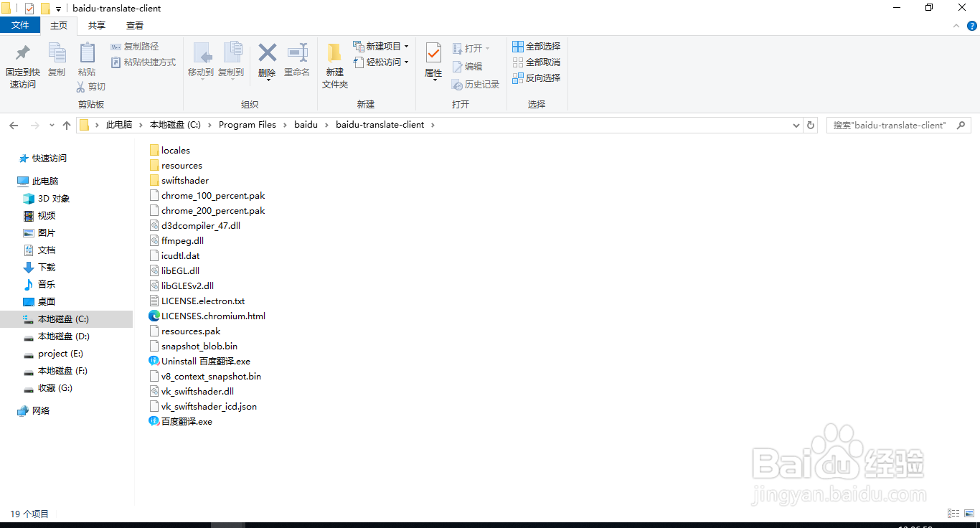Open Downloads (下载) in the sidebar
The height and width of the screenshot is (528, 980).
(39, 268)
